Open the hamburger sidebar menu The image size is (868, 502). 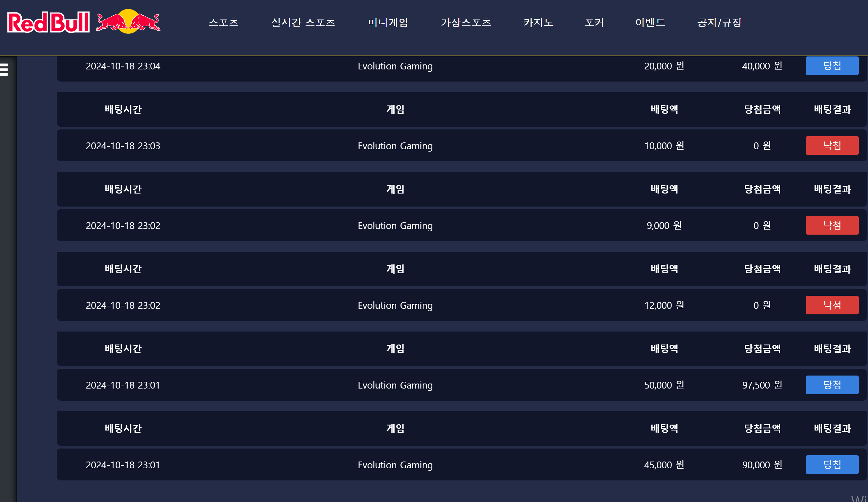(4, 69)
